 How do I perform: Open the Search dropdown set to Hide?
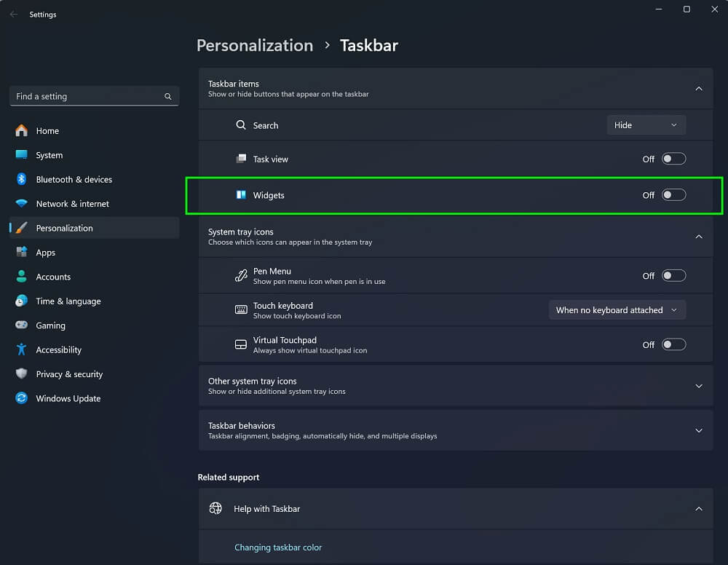click(x=646, y=125)
